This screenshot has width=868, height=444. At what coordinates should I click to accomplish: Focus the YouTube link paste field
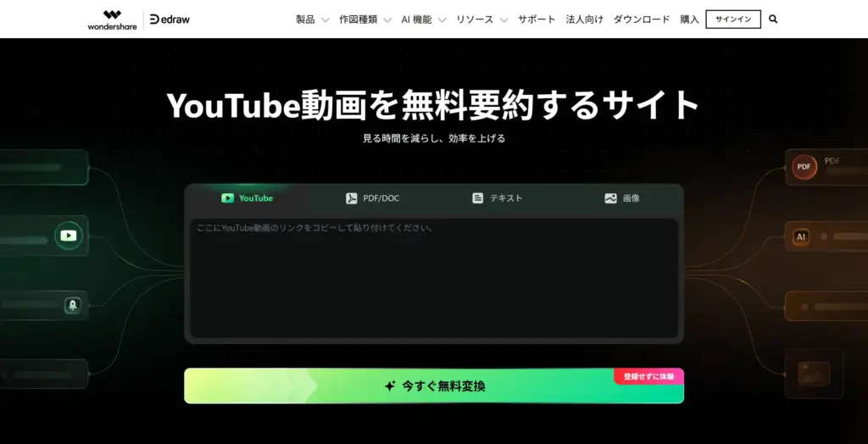[x=434, y=278]
